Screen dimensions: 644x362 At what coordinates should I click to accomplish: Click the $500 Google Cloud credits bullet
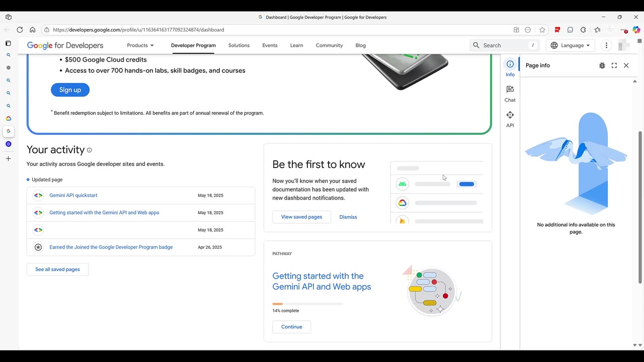(x=106, y=59)
